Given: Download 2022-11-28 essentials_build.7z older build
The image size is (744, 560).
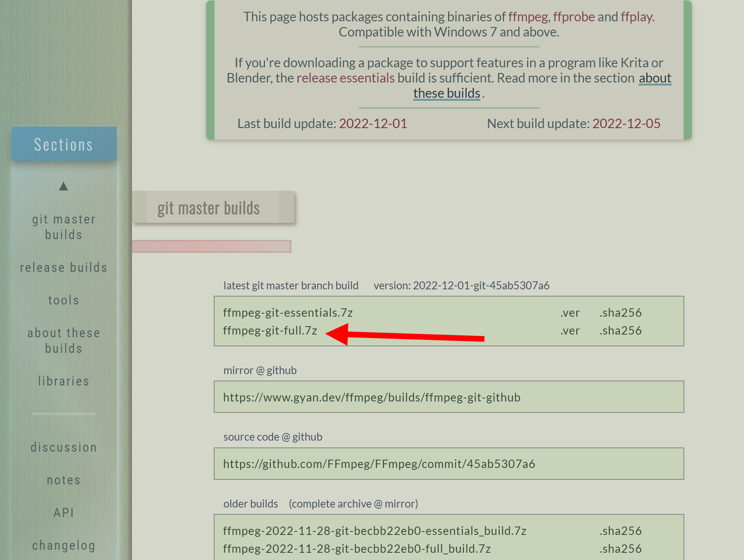Looking at the screenshot, I should click(x=374, y=531).
